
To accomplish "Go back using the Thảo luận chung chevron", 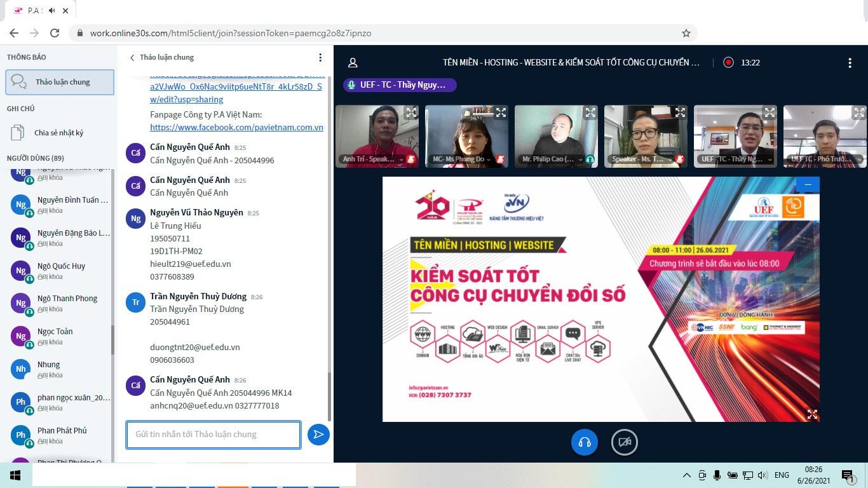I will 132,57.
